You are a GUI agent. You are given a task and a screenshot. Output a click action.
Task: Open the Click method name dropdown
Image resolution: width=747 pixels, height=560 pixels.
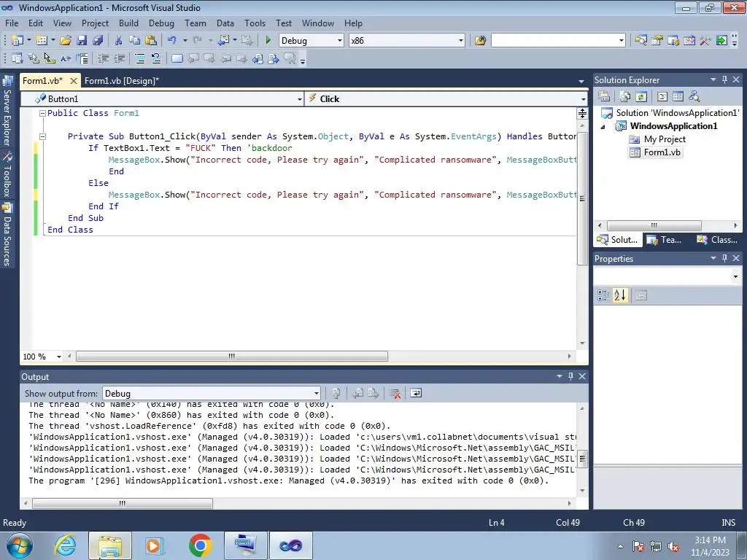[x=583, y=99]
